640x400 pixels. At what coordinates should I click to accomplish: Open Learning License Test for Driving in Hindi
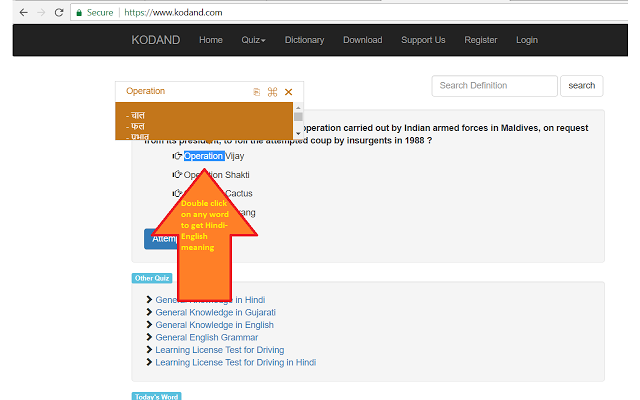[x=236, y=363]
